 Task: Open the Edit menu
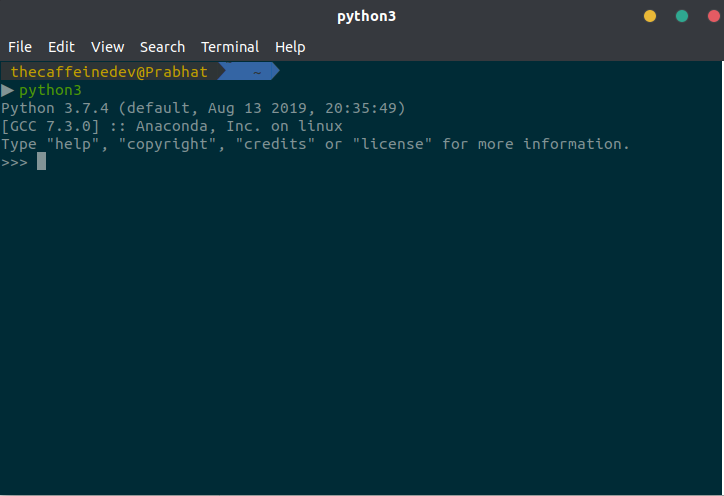[61, 47]
